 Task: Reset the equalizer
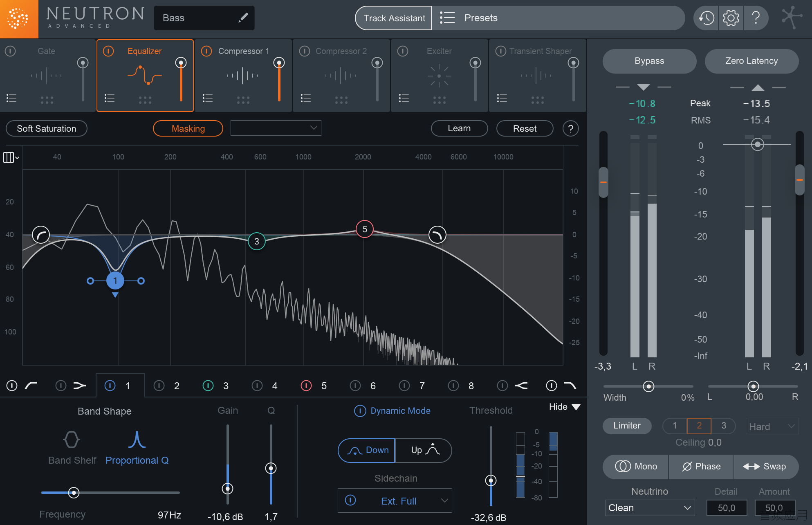click(x=525, y=128)
